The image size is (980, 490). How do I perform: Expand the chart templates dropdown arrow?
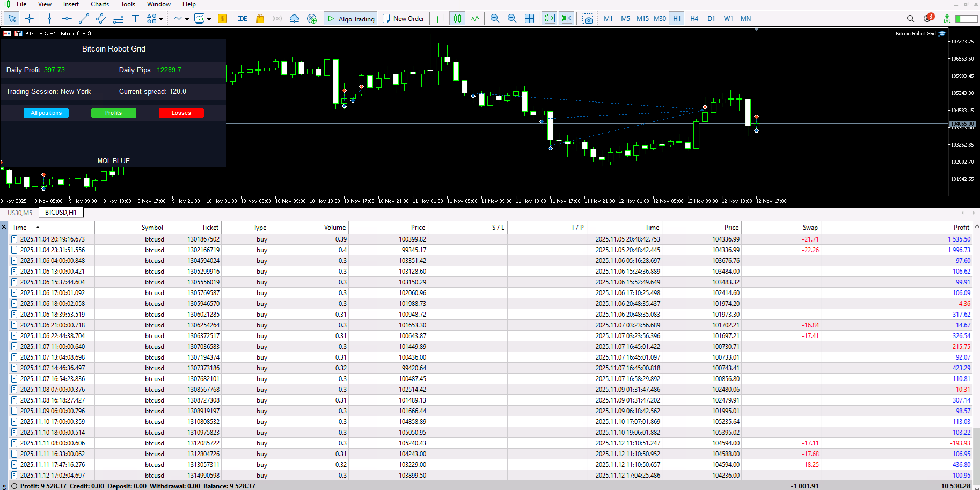pyautogui.click(x=209, y=19)
